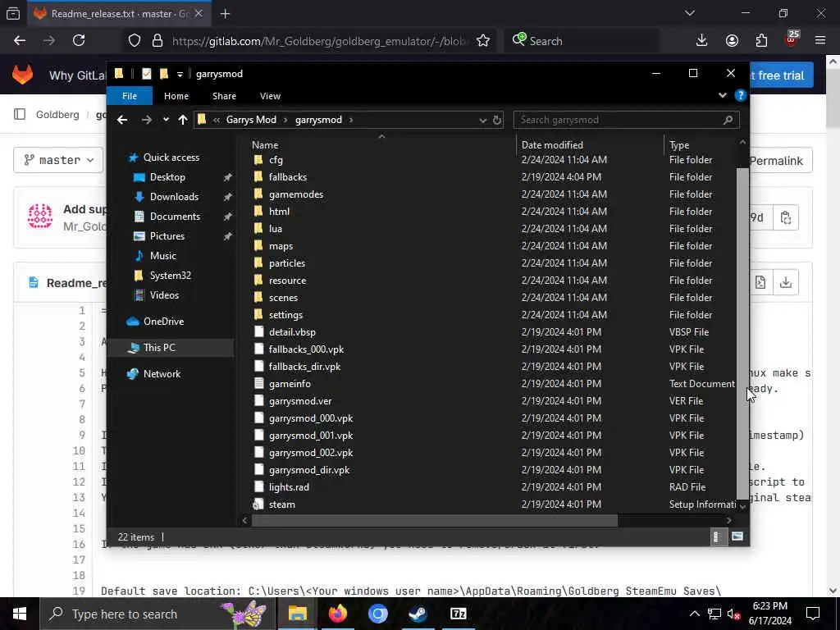
Task: Click the GitLab fox logo
Action: (22, 75)
